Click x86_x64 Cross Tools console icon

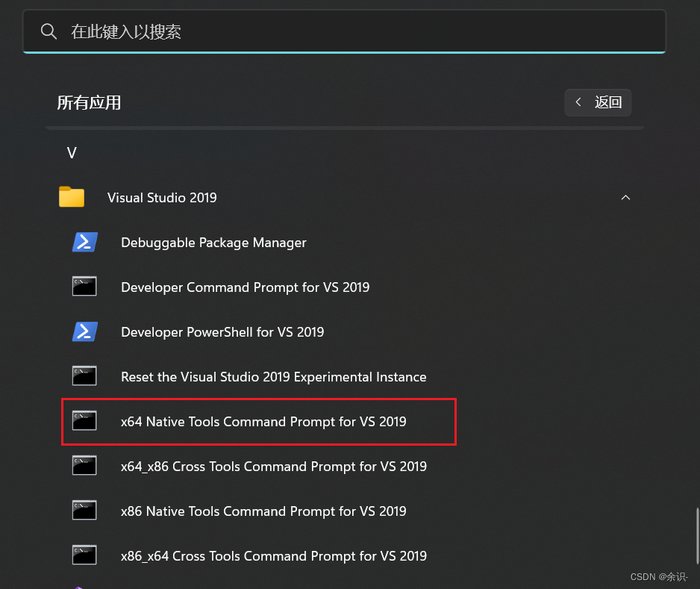point(84,555)
